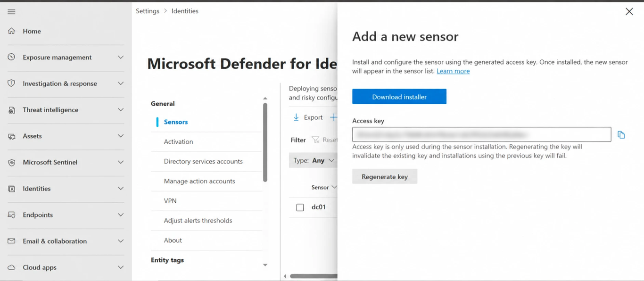
Task: Sort by the Sensor column header
Action: coord(324,187)
